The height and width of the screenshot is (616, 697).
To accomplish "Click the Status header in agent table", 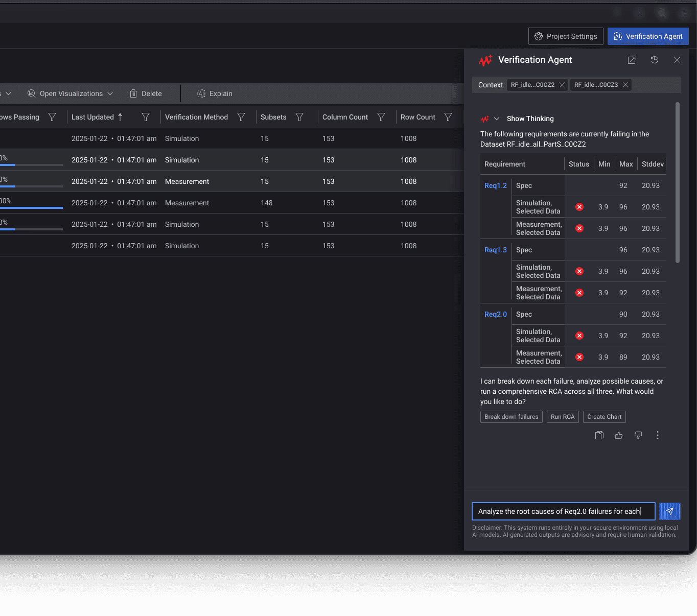I will (x=579, y=164).
